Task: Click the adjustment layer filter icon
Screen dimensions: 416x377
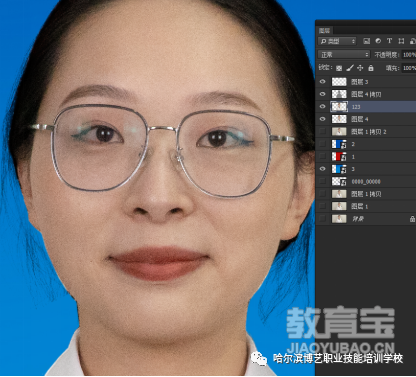Action: point(378,41)
